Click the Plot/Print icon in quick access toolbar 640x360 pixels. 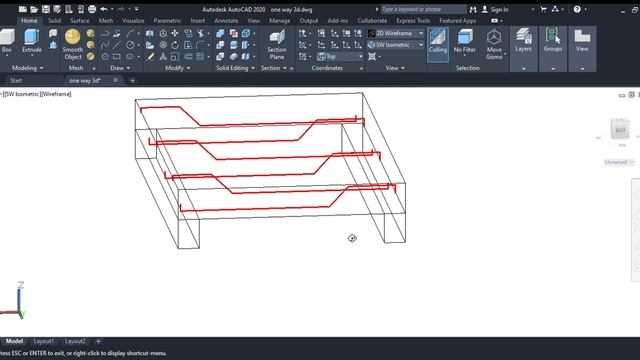click(x=92, y=9)
